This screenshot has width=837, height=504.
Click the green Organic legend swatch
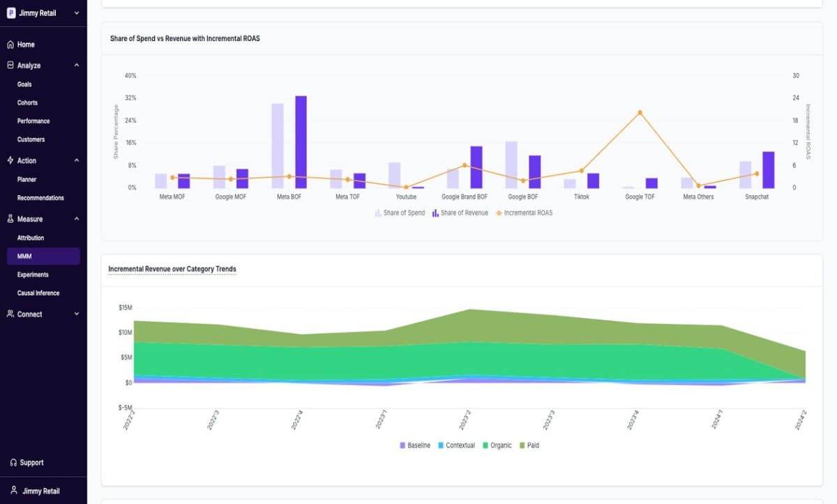[x=485, y=445]
